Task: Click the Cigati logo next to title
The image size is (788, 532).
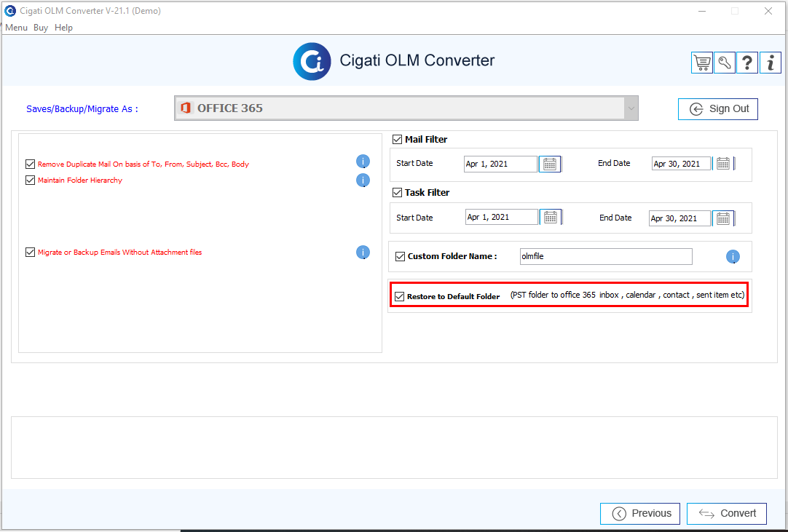Action: tap(312, 61)
